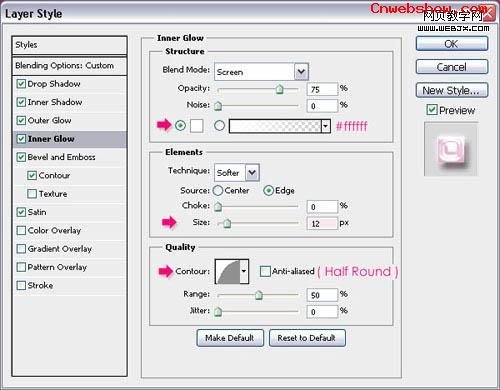The height and width of the screenshot is (390, 500).
Task: Toggle the Bevel and Emboss checkbox
Action: 21,157
